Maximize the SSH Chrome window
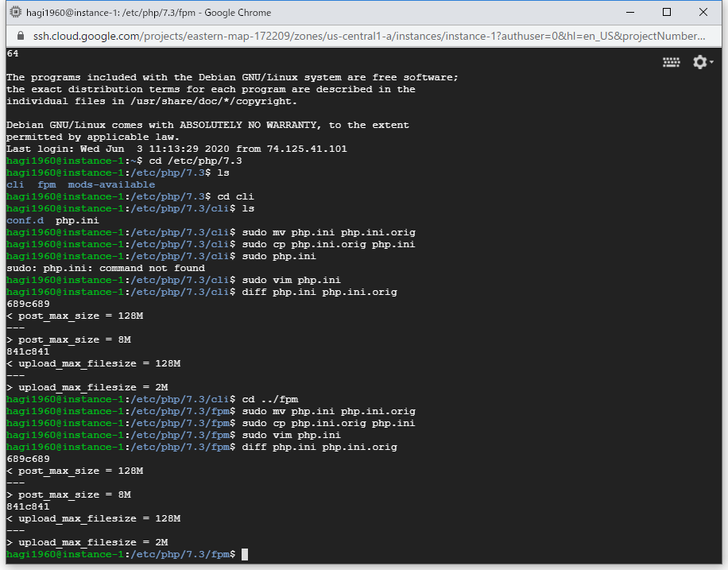 click(x=667, y=12)
